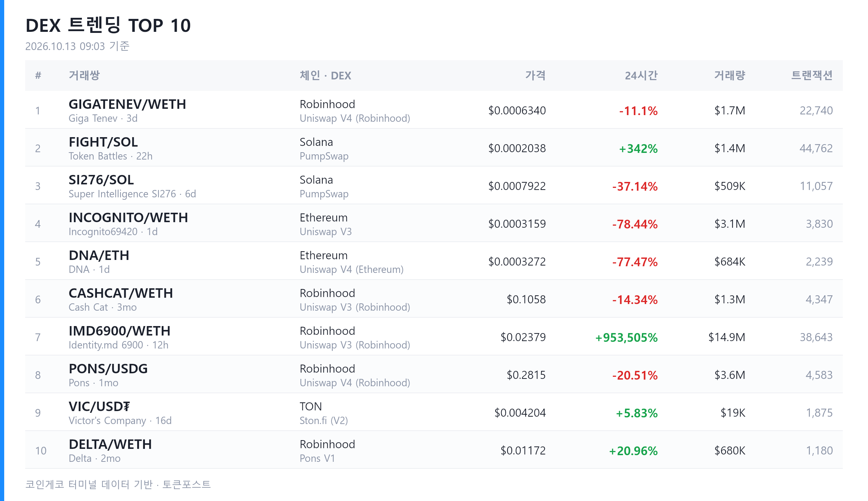
Task: Click the 2026.10.13 09:03 기준 timestamp
Action: 77,46
